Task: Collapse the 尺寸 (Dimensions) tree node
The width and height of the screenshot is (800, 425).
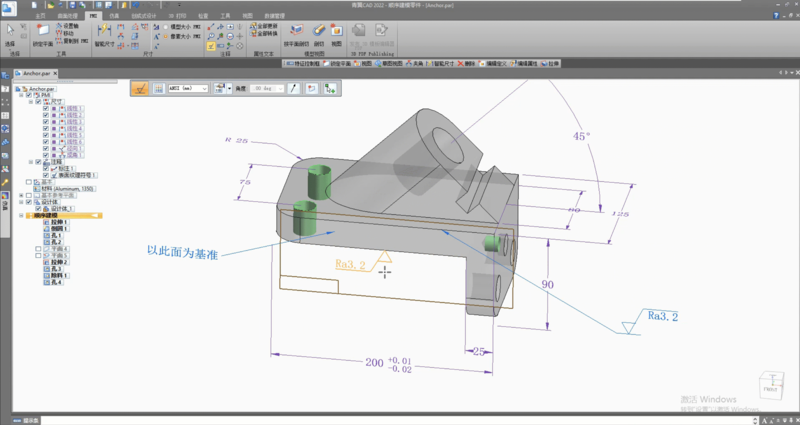Action: pos(29,101)
